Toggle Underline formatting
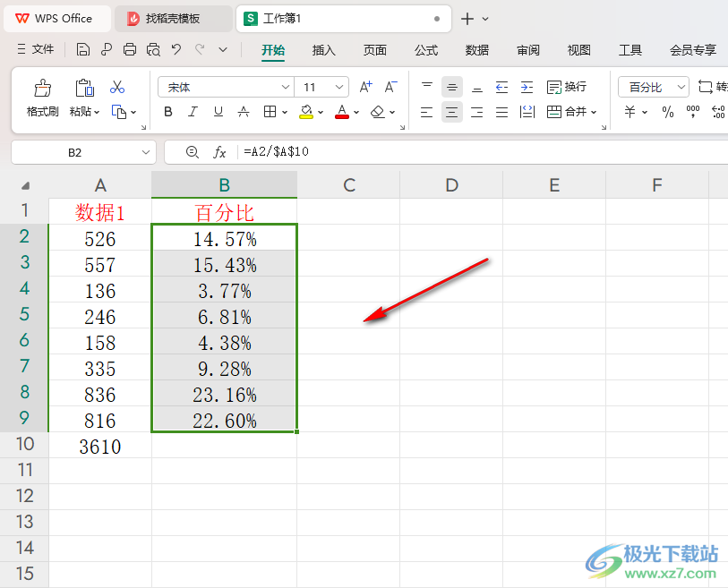The image size is (728, 588). pyautogui.click(x=218, y=112)
